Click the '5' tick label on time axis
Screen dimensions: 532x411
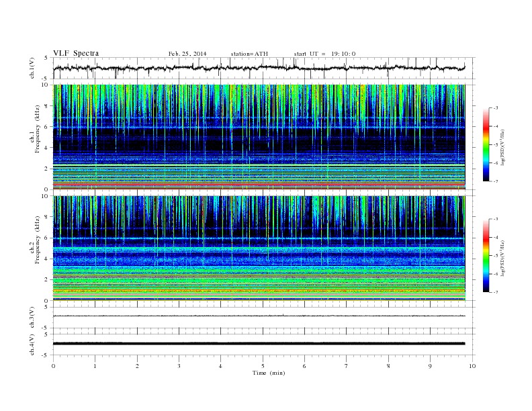pos(263,366)
